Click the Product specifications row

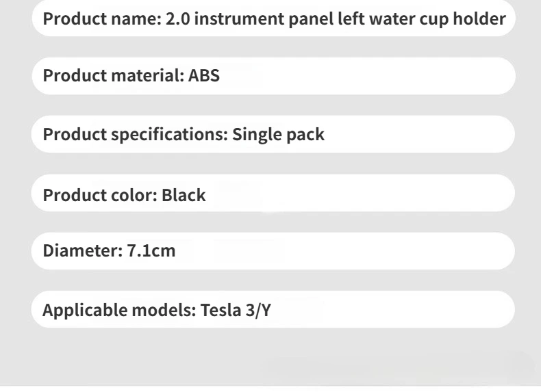click(273, 134)
